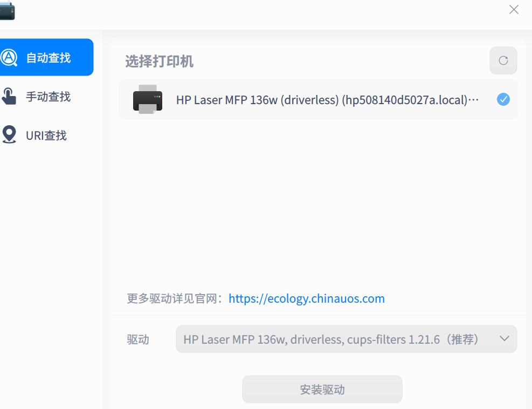Click the HP printer device icon
Image resolution: width=532 pixels, height=409 pixels.
(x=148, y=99)
